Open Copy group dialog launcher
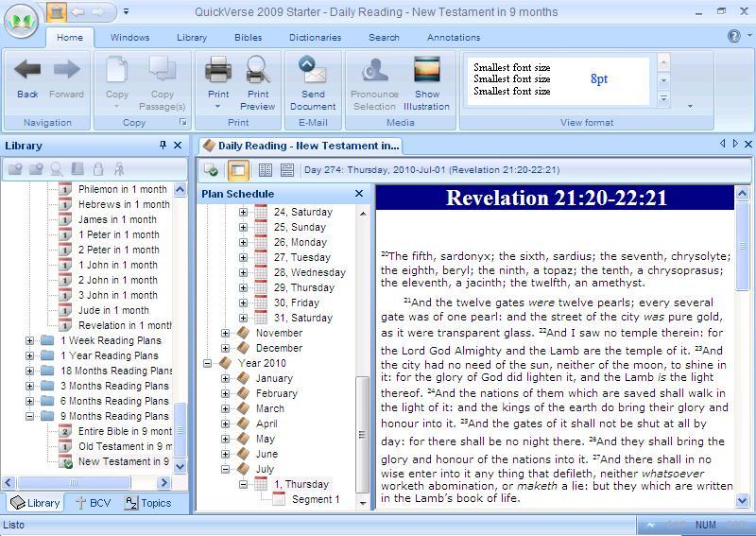 pyautogui.click(x=183, y=123)
